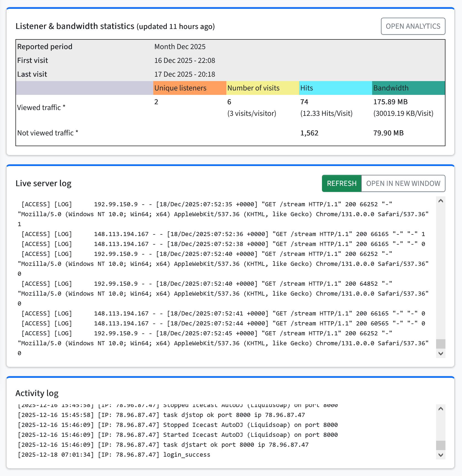462x476 pixels.
Task: Open server log in new window
Action: click(403, 183)
